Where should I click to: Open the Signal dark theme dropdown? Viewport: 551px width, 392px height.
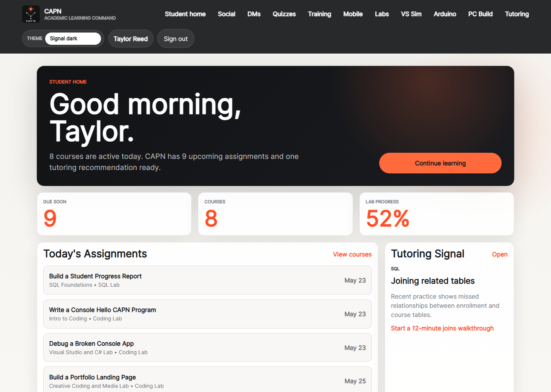click(73, 39)
